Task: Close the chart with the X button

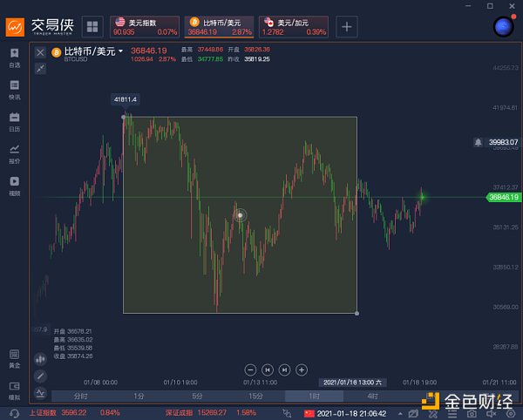Action: pos(40,52)
